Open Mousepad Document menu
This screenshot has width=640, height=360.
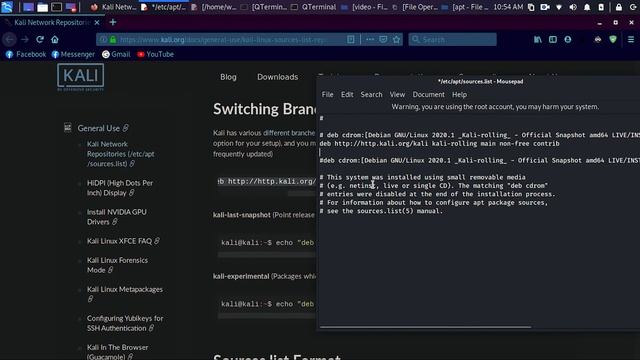428,95
